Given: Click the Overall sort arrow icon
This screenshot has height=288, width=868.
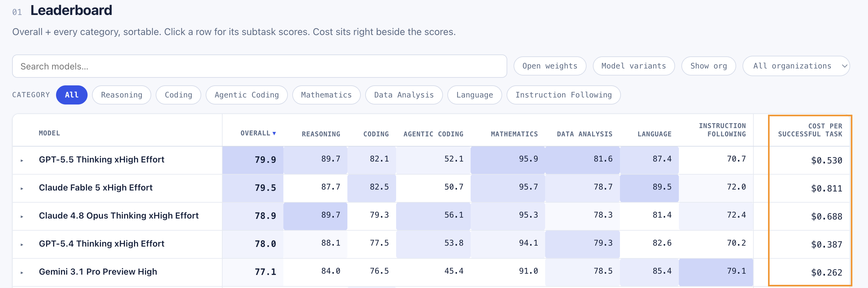Looking at the screenshot, I should [x=274, y=133].
